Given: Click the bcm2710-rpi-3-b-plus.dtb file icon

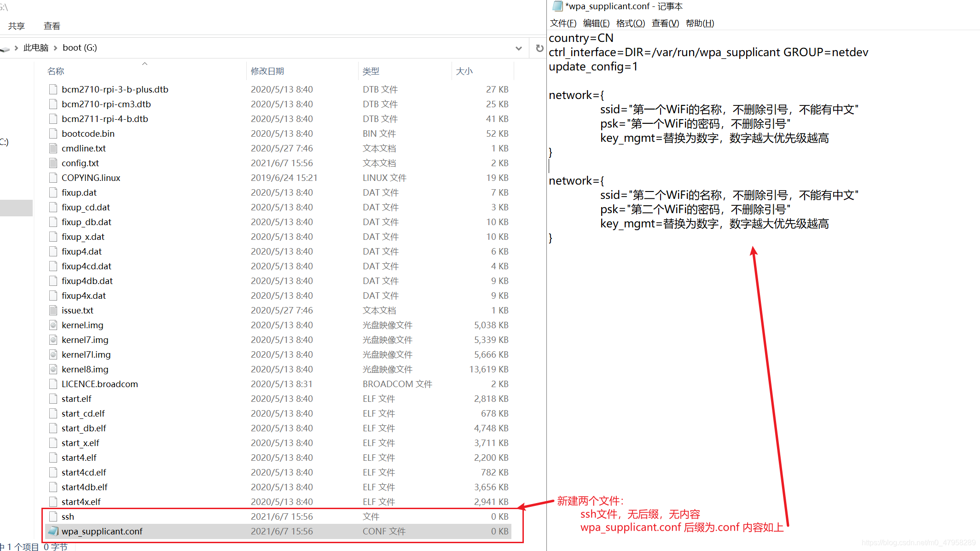Looking at the screenshot, I should pos(53,89).
